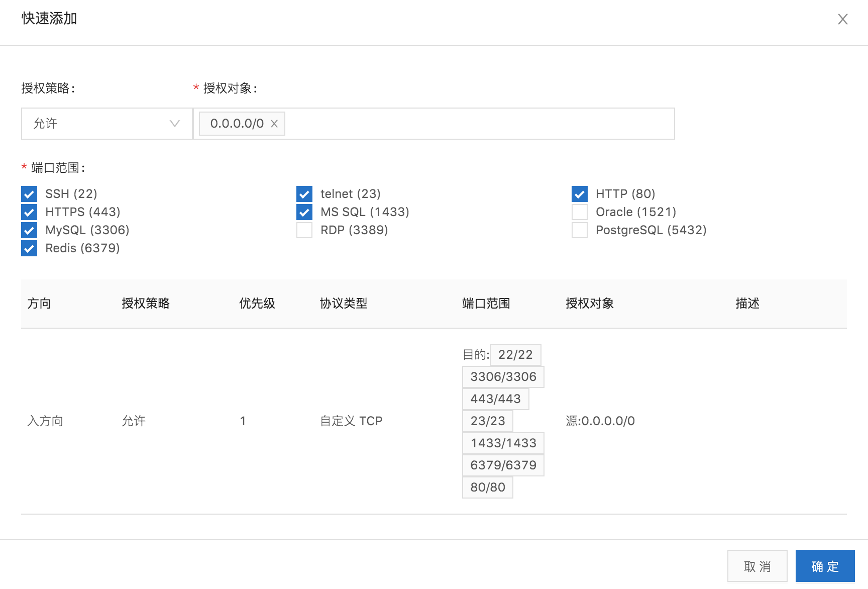868x589 pixels.
Task: Click the 协议类型 column header
Action: point(344,304)
